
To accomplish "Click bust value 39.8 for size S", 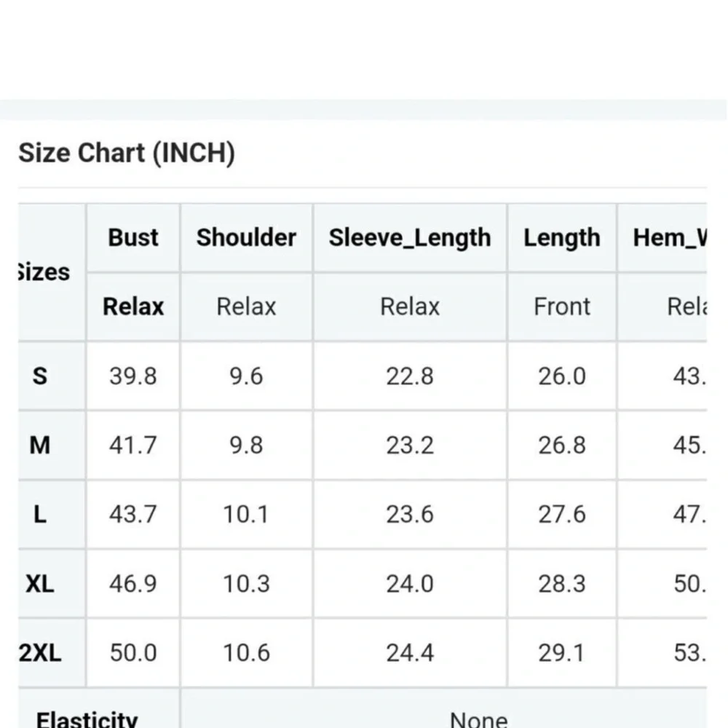I will (132, 376).
